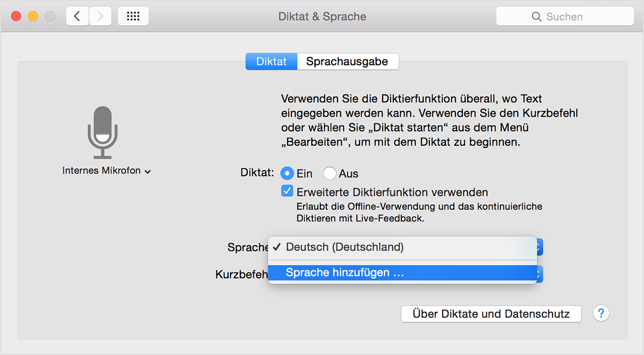Open Über Diktate und Datenschutz
Screen dimensions: 644x355
coord(491,314)
